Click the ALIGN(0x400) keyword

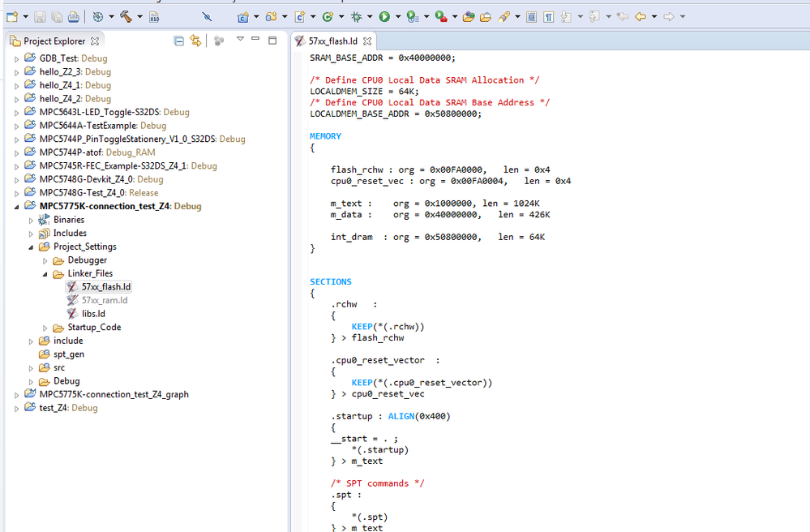419,416
